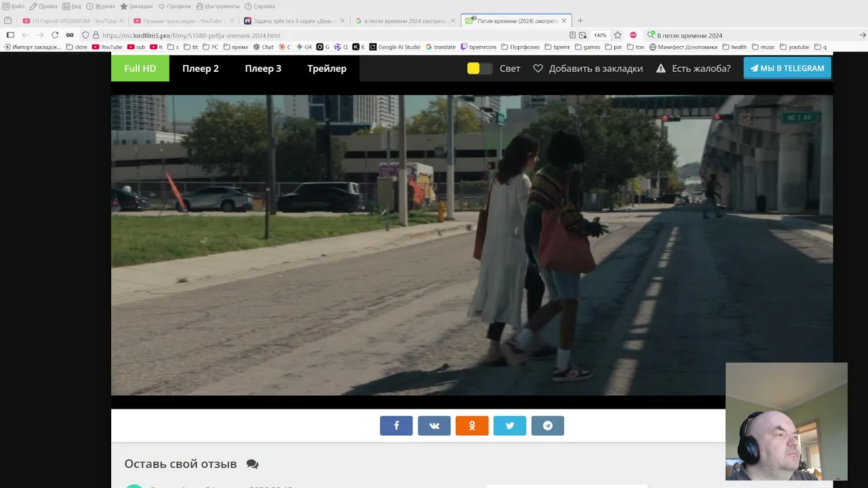Click the movie video frame
Screen dimensions: 868x488
coord(472,245)
